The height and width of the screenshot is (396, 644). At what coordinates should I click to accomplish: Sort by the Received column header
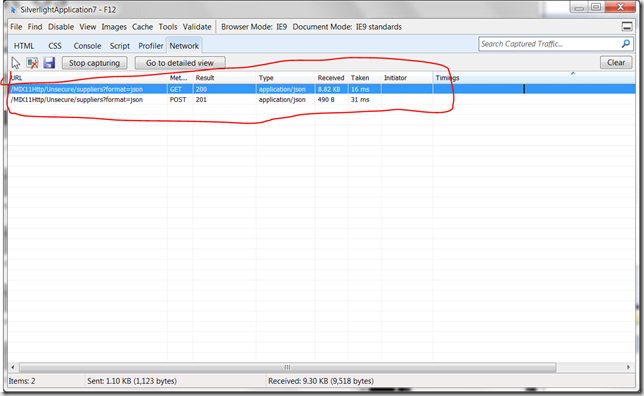[x=331, y=78]
